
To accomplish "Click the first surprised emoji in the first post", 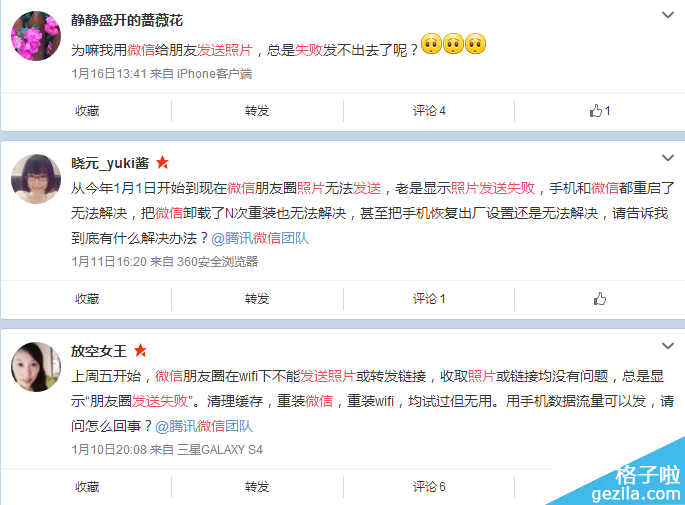I will click(x=431, y=44).
